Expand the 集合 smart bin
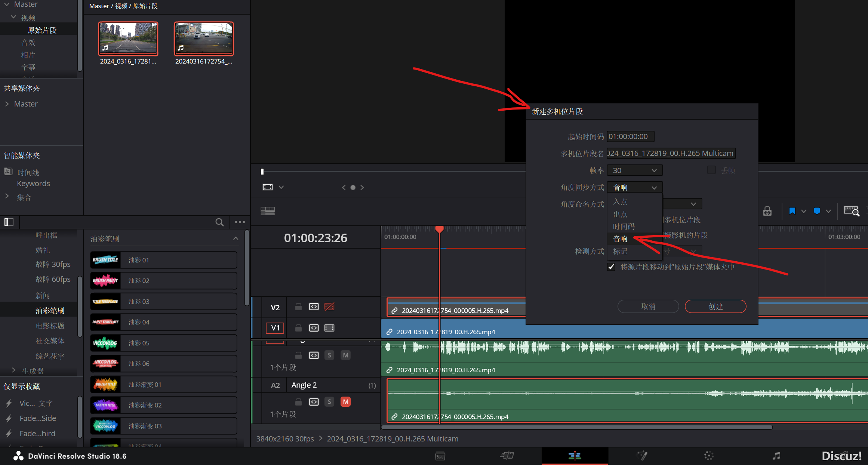868x465 pixels. [7, 196]
